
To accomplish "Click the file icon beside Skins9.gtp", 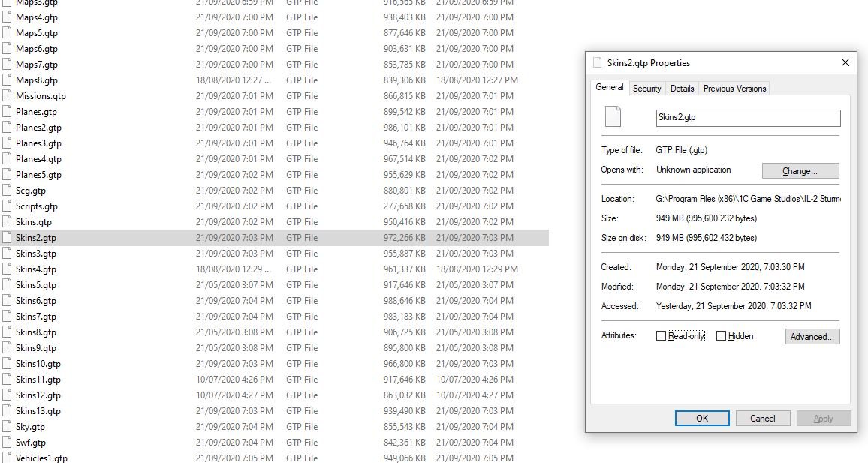I will click(7, 348).
